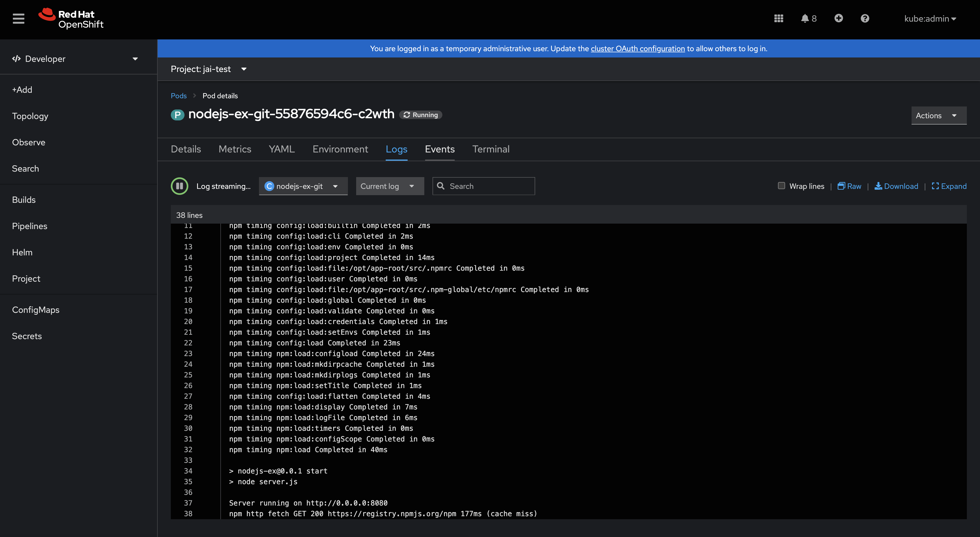
Task: Open the Current log dropdown
Action: point(390,186)
